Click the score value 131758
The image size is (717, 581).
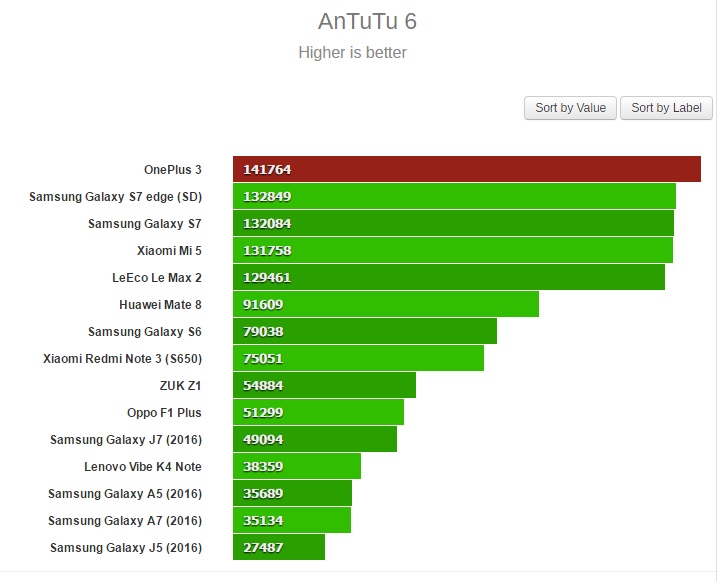coord(267,251)
